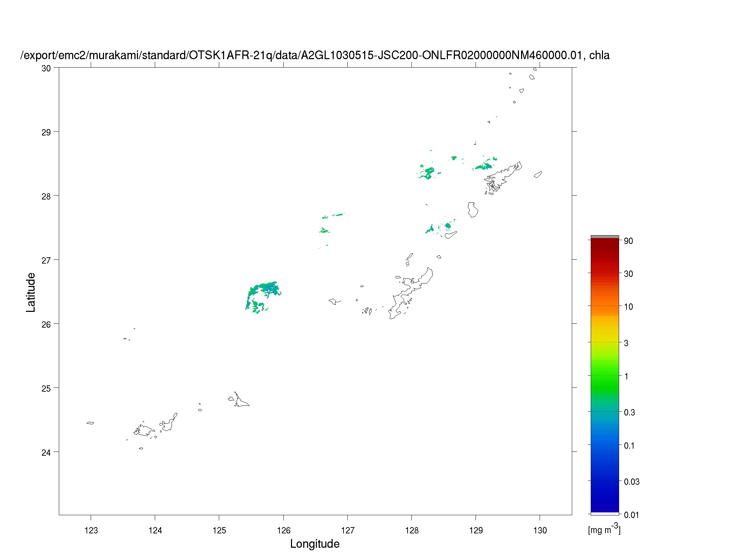Click latitude tick label 30
This screenshot has width=735, height=560.
(46, 69)
